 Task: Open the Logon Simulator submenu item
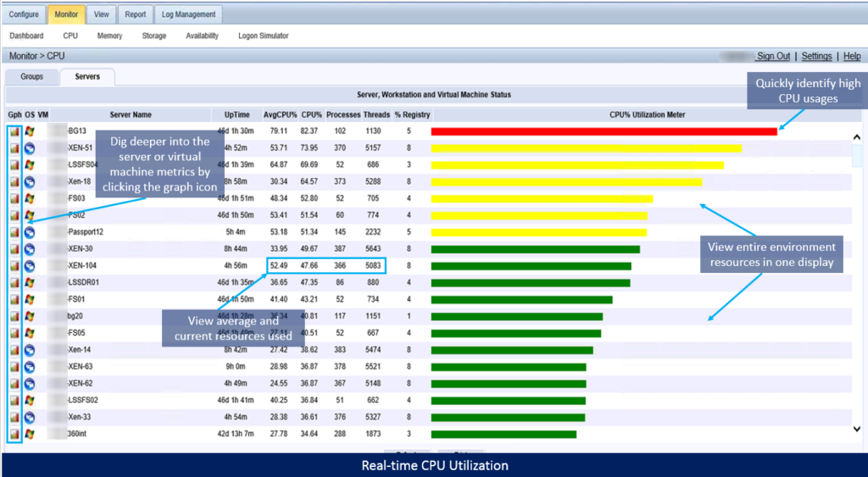[263, 36]
